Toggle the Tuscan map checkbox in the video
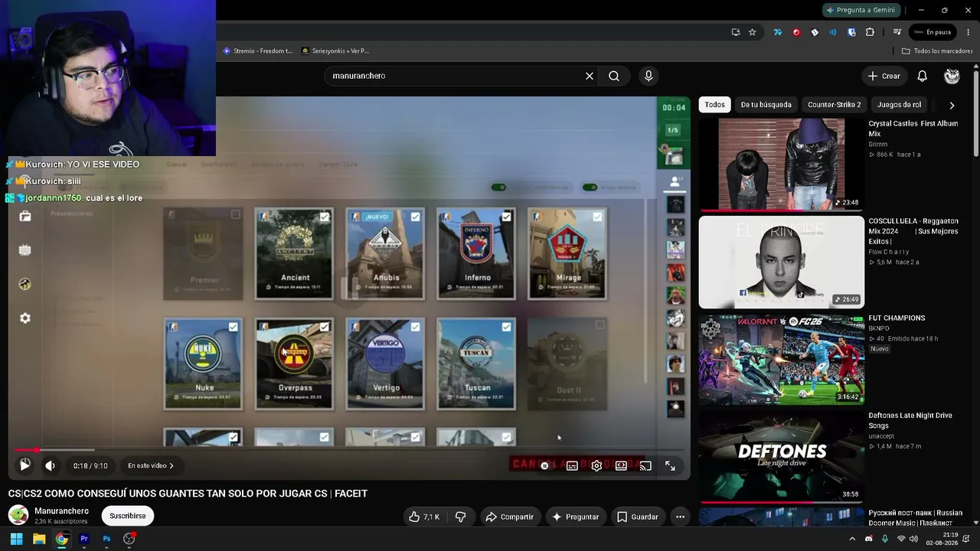Viewport: 980px width, 551px height. (506, 328)
